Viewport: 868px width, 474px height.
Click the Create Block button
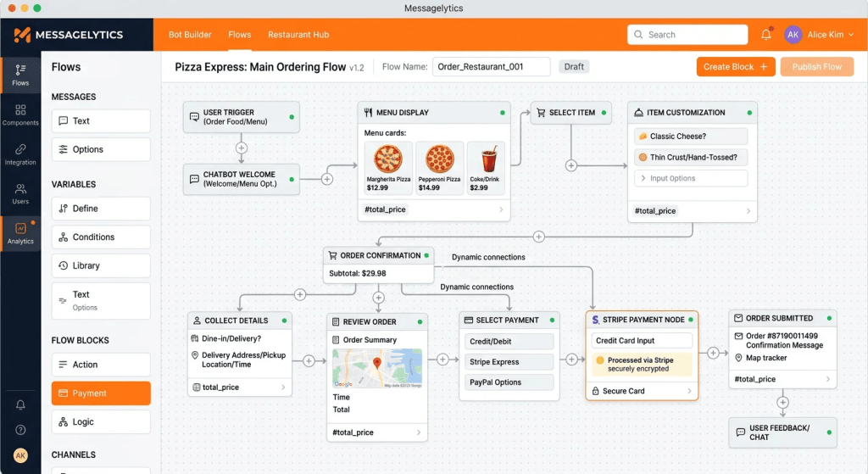[735, 67]
